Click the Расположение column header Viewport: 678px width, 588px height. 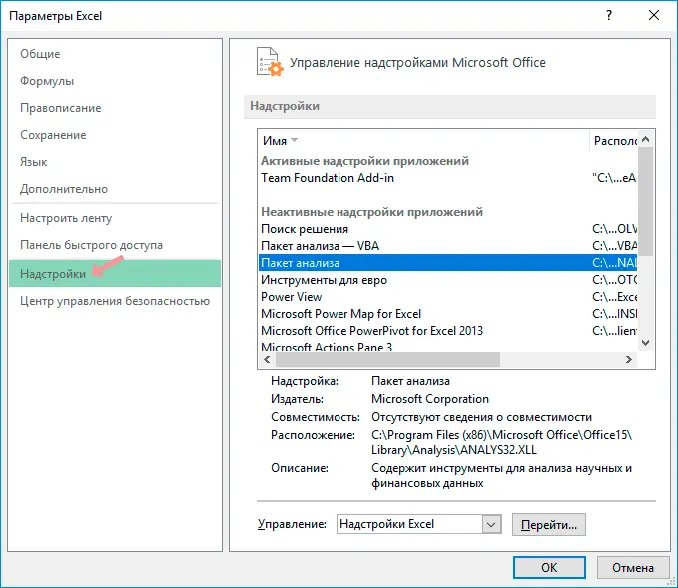pos(613,141)
